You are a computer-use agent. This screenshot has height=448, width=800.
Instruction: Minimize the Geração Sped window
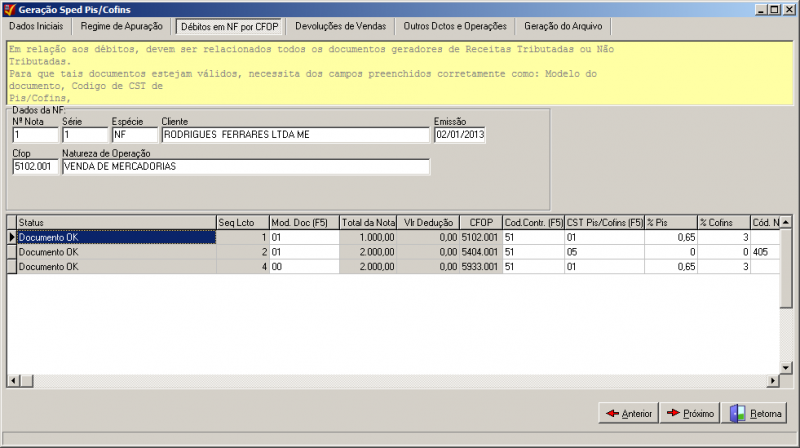tap(761, 9)
